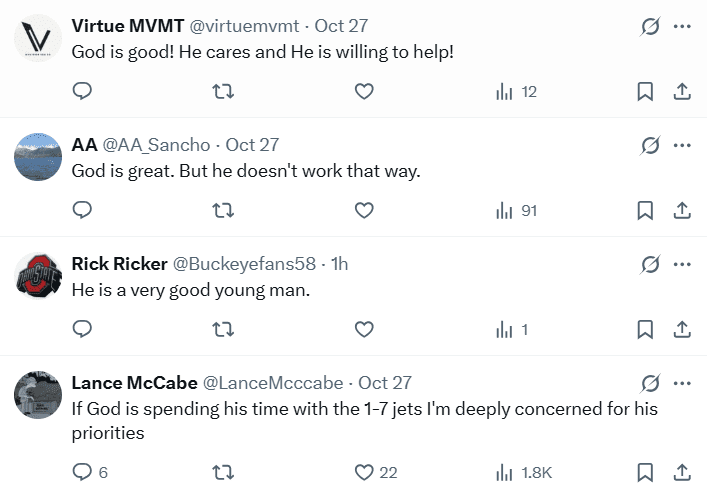Repost Lance McCabe's tweet
Screen dimensions: 707x498
(x=224, y=472)
